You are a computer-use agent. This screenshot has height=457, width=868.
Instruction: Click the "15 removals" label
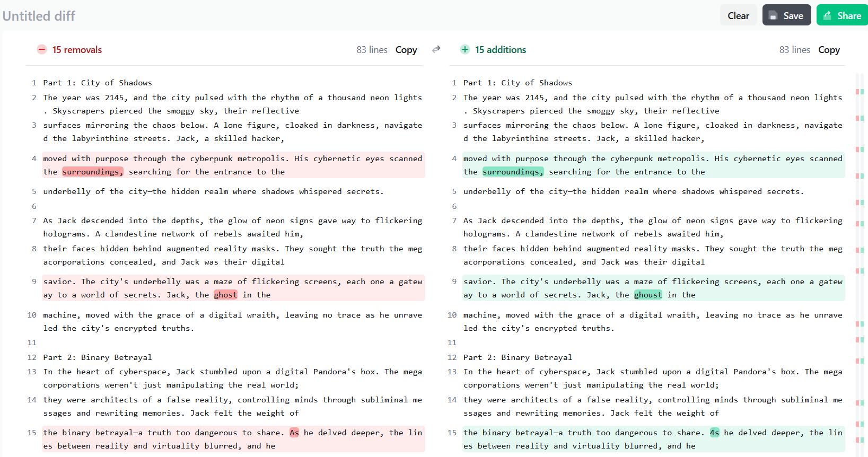[77, 50]
